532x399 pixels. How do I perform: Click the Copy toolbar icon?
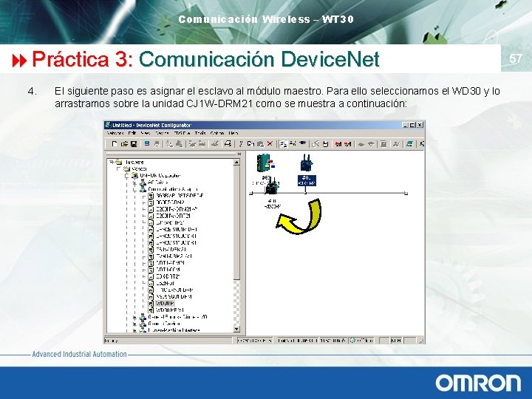(x=250, y=144)
